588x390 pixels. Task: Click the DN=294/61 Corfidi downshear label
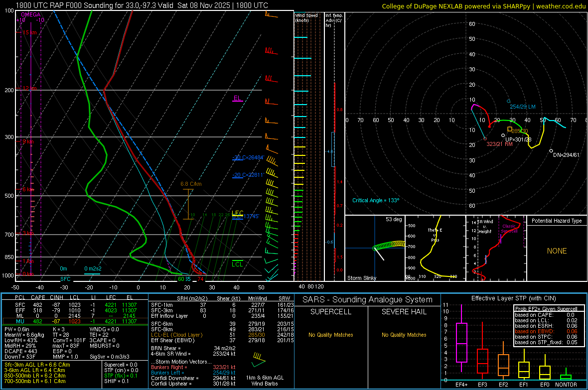pyautogui.click(x=566, y=155)
